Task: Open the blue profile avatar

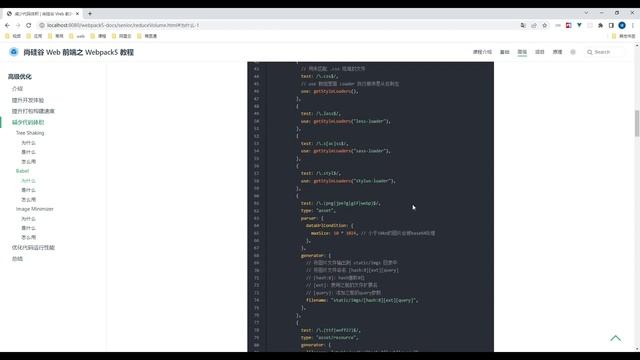Action: (x=622, y=25)
